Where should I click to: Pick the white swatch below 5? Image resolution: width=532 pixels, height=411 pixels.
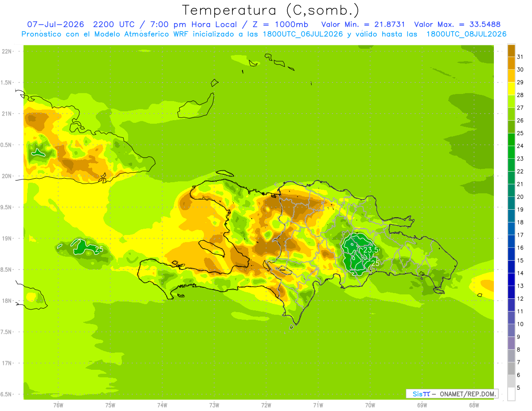pos(511,394)
